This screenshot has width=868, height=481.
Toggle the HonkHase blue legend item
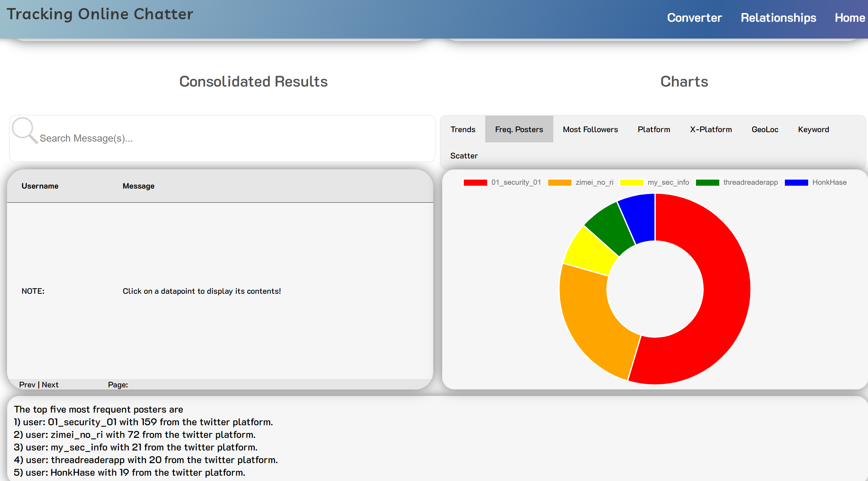796,183
